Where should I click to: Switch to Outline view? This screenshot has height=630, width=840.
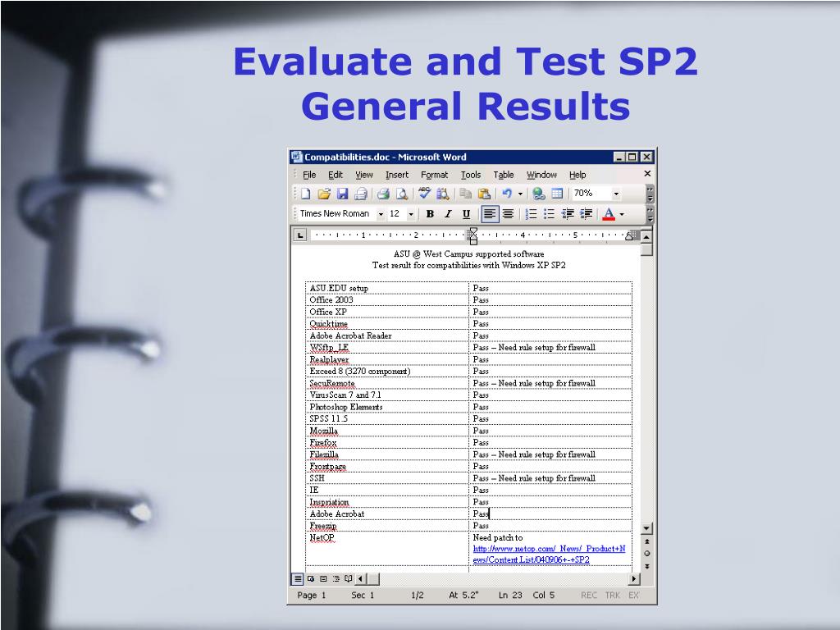tap(336, 578)
